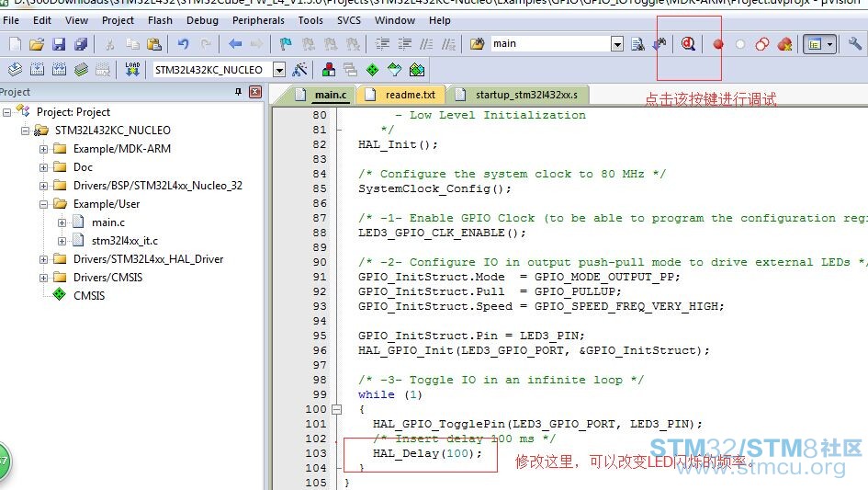Expand the Drivers/CMSIS folder
868x490 pixels.
[44, 278]
